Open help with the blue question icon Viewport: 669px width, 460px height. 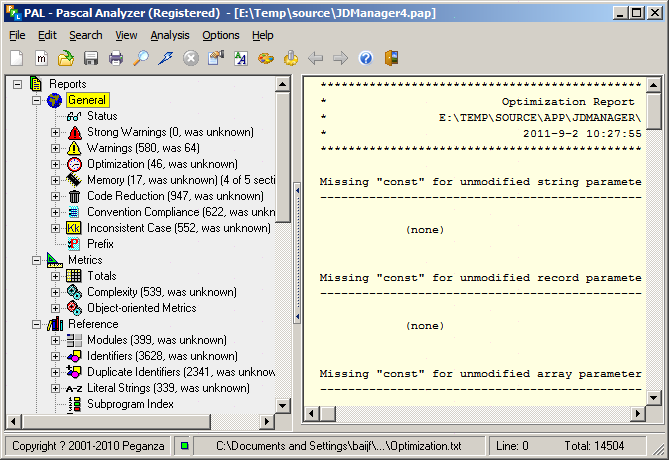[366, 58]
